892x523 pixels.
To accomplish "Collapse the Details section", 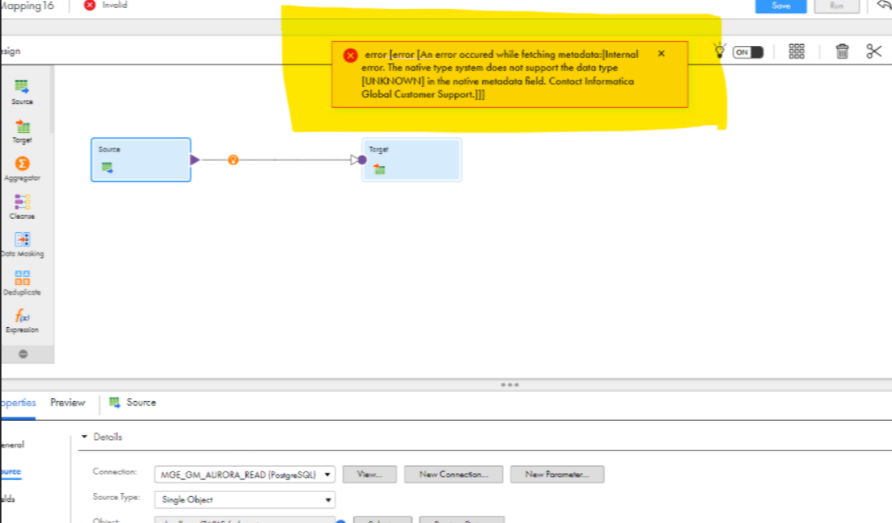I will tap(84, 436).
